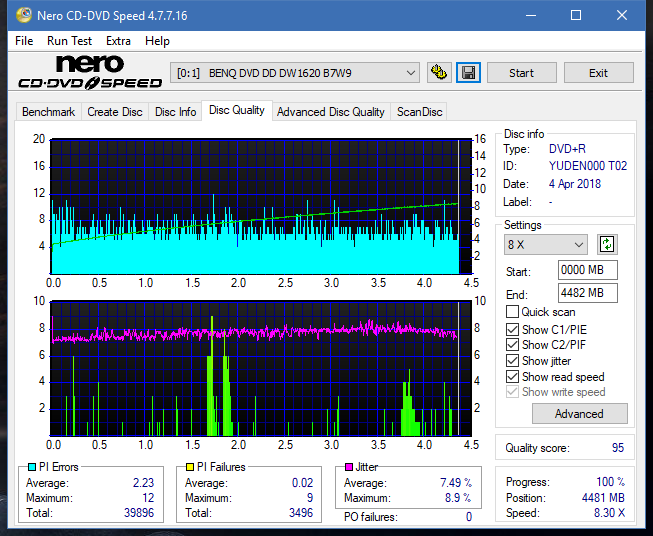653x536 pixels.
Task: Open the File menu
Action: pyautogui.click(x=24, y=41)
